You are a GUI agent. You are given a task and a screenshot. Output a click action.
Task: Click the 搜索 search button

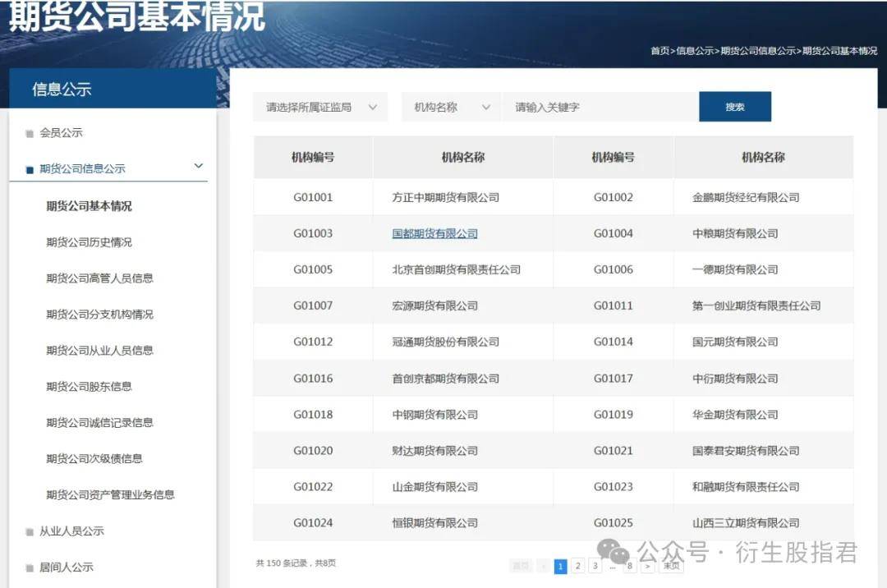pyautogui.click(x=734, y=106)
